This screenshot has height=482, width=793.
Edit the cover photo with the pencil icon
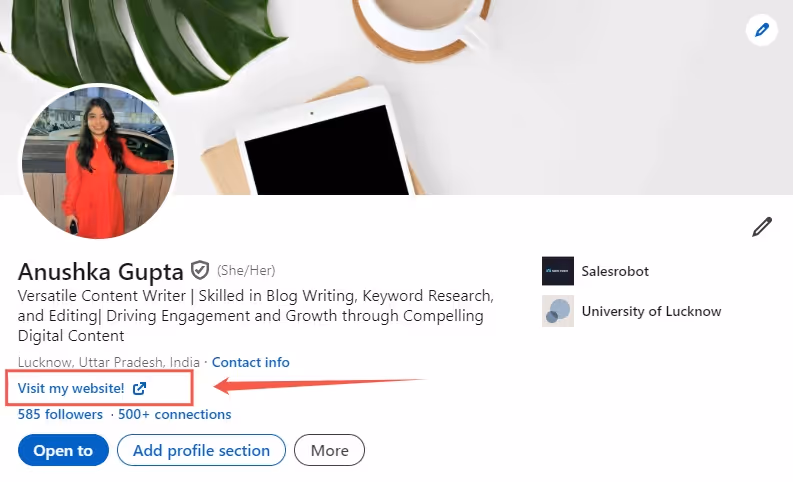pos(762,30)
